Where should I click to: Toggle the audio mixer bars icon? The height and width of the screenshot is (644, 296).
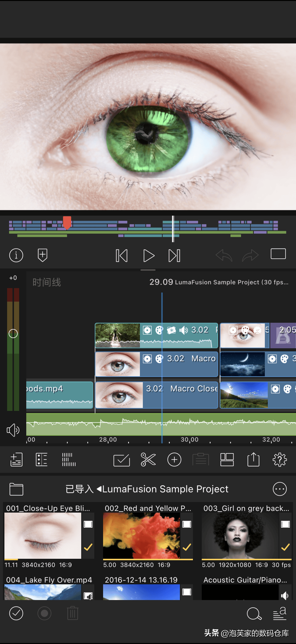68,460
